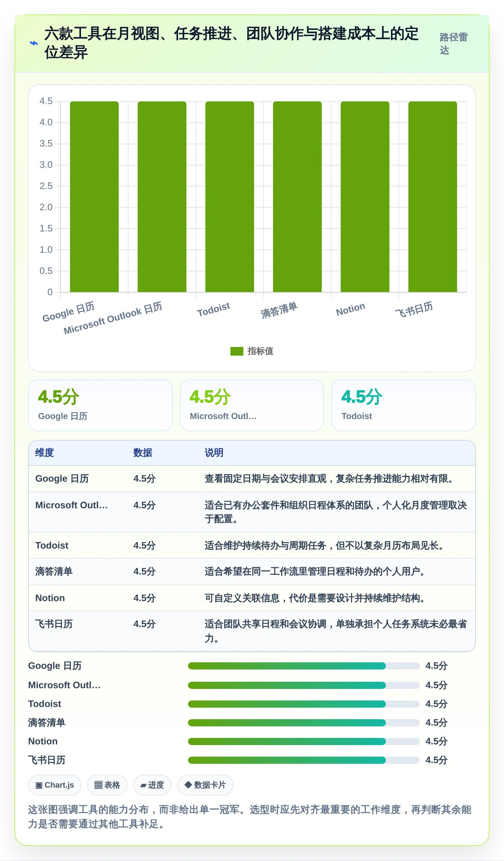Click the chart title 六款工具在月视图
The width and height of the screenshot is (504, 861).
point(231,43)
